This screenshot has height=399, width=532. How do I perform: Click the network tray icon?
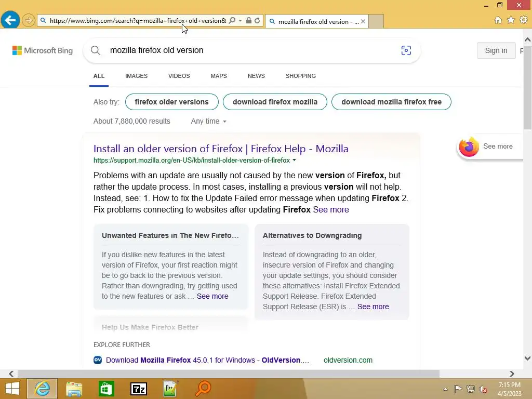[471, 389]
